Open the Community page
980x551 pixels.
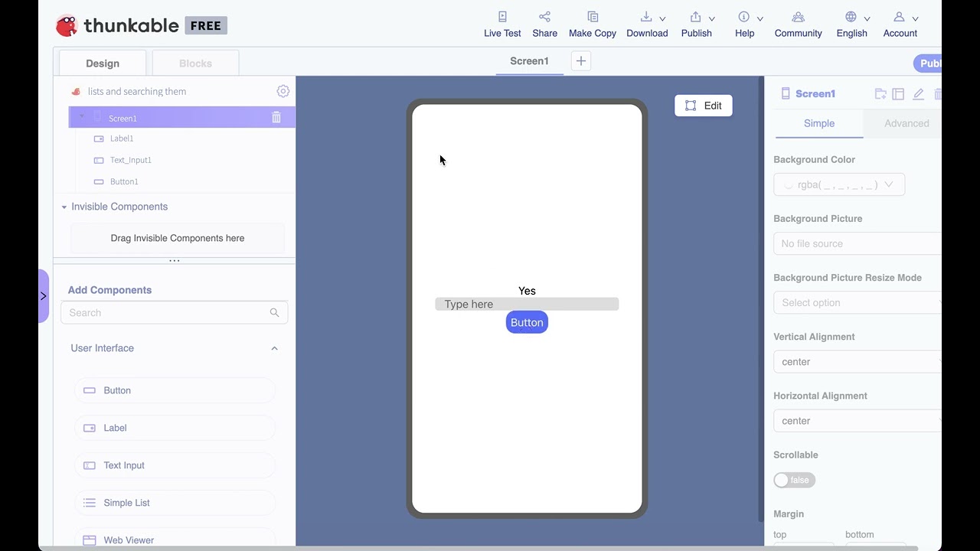point(798,24)
